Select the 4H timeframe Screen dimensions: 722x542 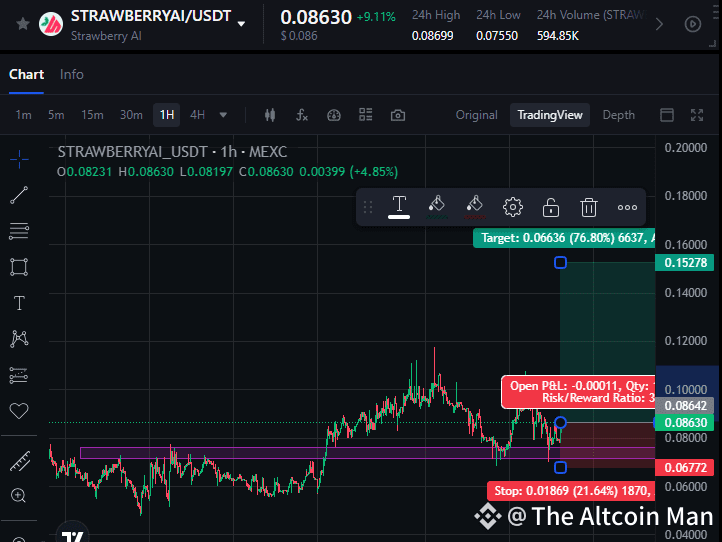[x=198, y=115]
